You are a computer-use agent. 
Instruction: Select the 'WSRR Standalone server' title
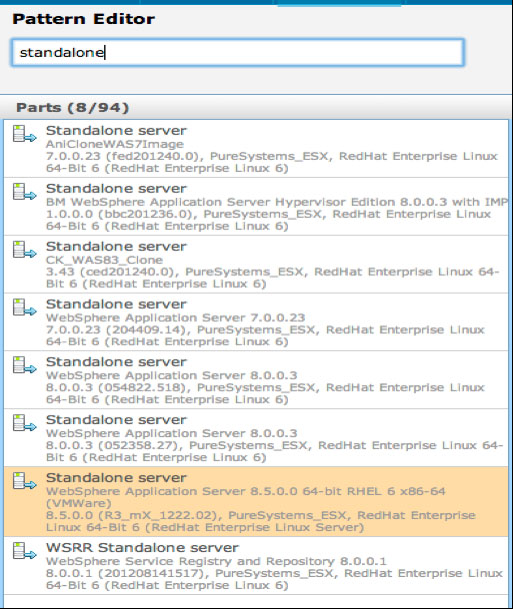click(x=142, y=548)
